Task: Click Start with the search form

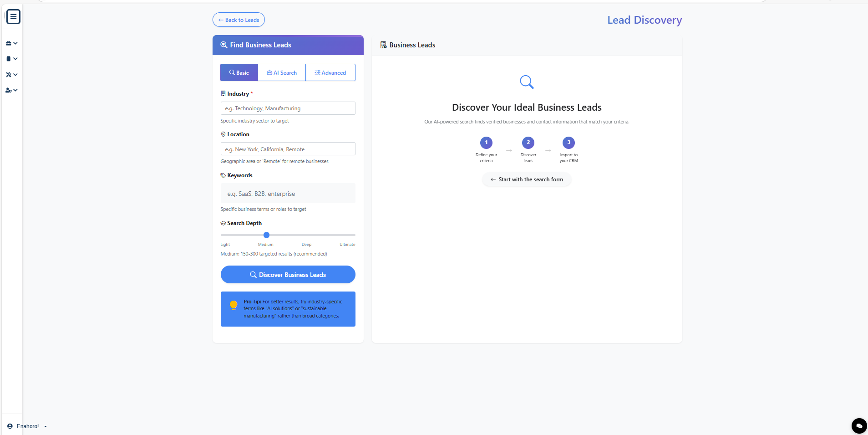Action: coord(527,179)
